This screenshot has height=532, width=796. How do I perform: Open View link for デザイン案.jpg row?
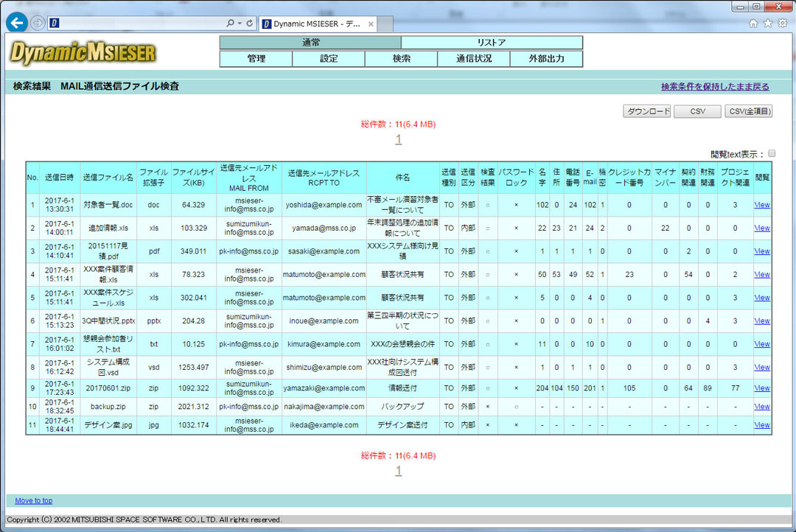761,425
